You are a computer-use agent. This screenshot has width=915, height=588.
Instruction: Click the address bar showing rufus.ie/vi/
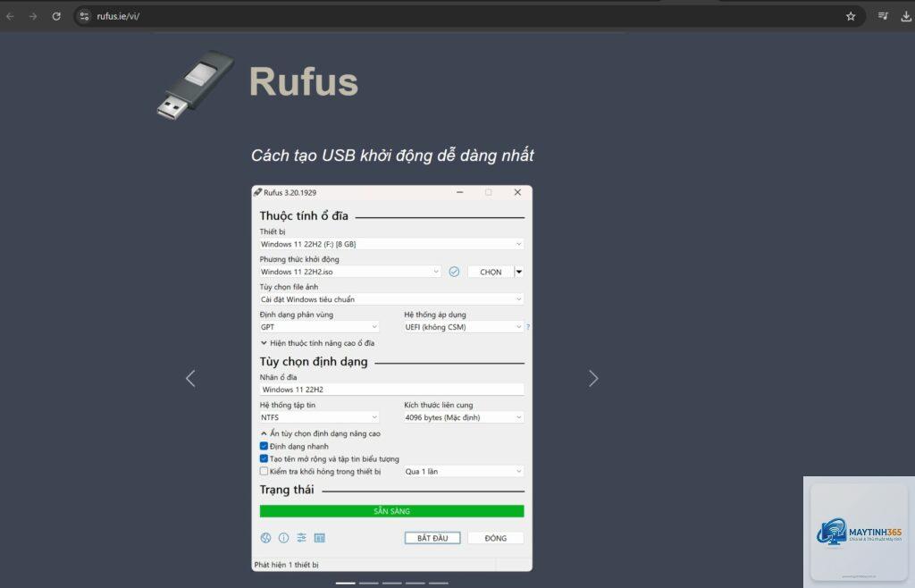click(466, 16)
